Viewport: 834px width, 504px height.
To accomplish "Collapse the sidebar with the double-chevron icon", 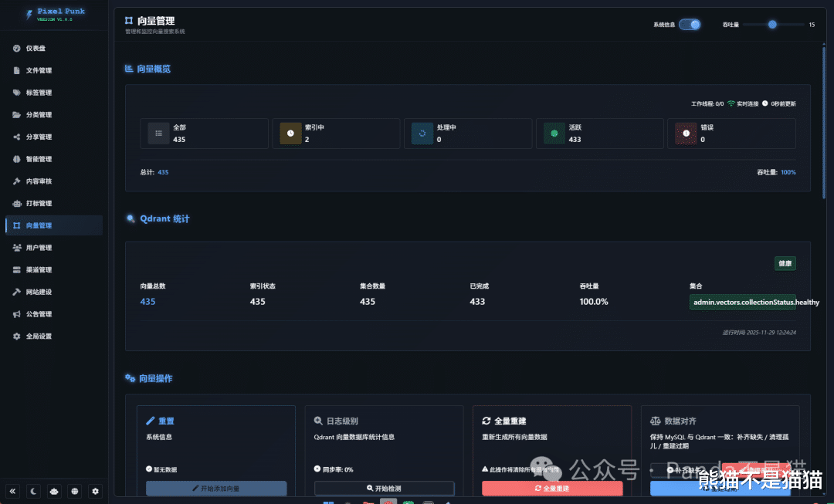I will tap(13, 491).
